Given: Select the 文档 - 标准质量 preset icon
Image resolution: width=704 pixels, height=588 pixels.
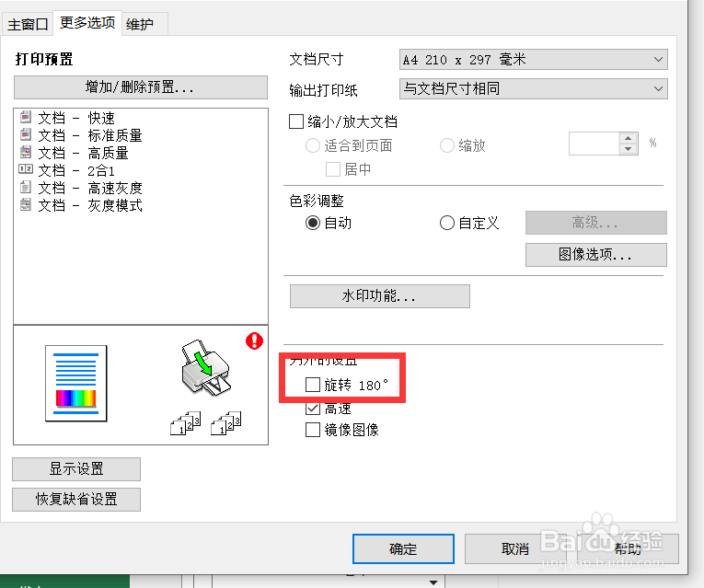Looking at the screenshot, I should click(26, 134).
